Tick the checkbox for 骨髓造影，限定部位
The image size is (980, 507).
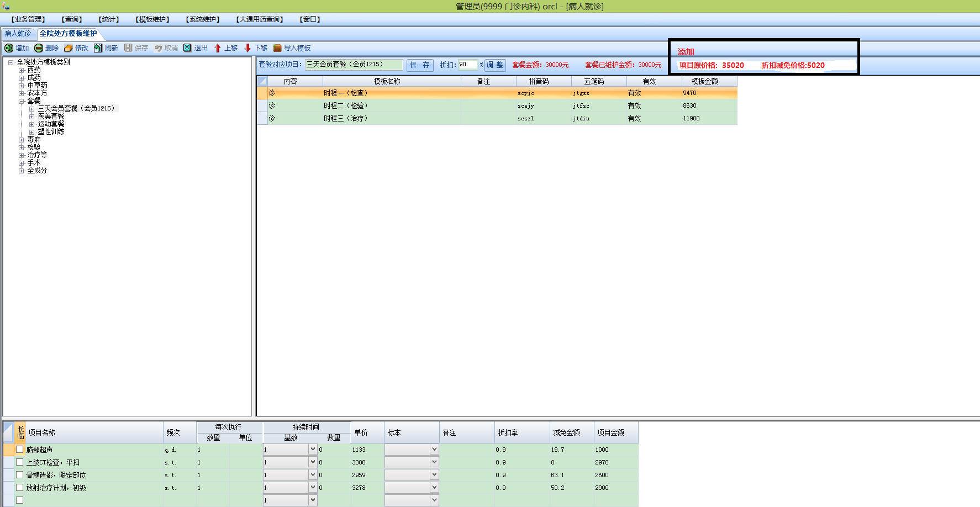coord(20,475)
